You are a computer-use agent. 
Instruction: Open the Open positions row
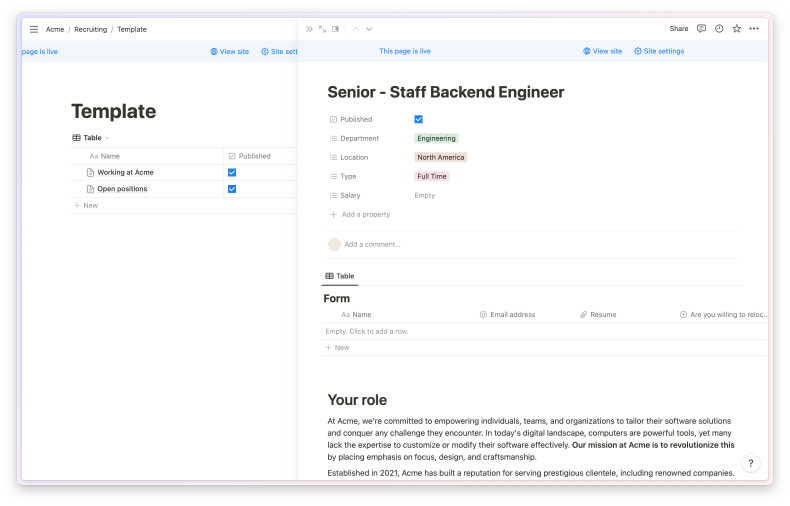[122, 189]
